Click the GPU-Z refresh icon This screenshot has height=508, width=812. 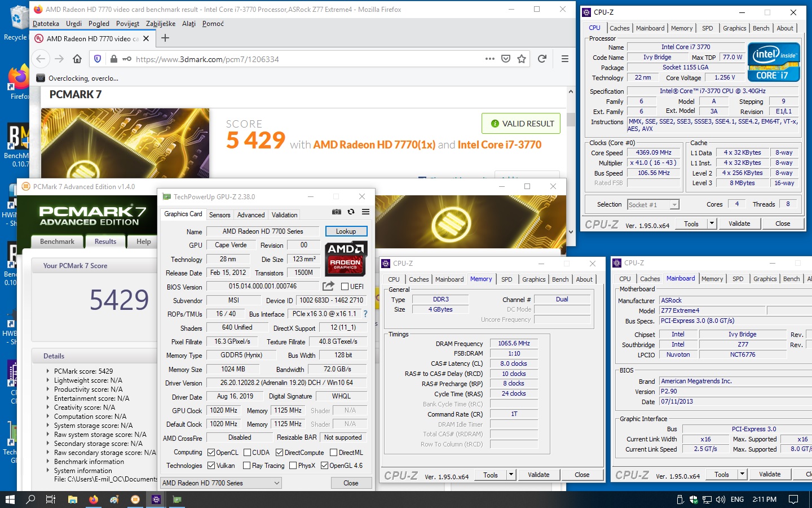(351, 212)
